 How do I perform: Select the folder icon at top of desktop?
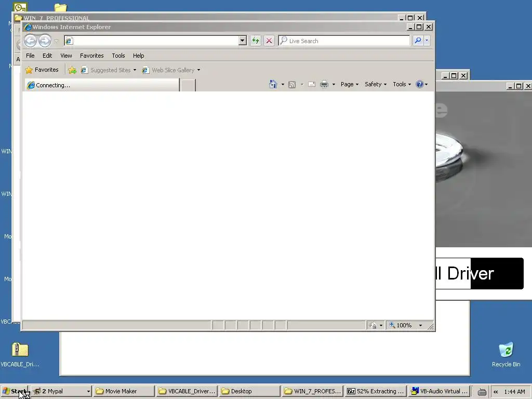click(x=61, y=7)
